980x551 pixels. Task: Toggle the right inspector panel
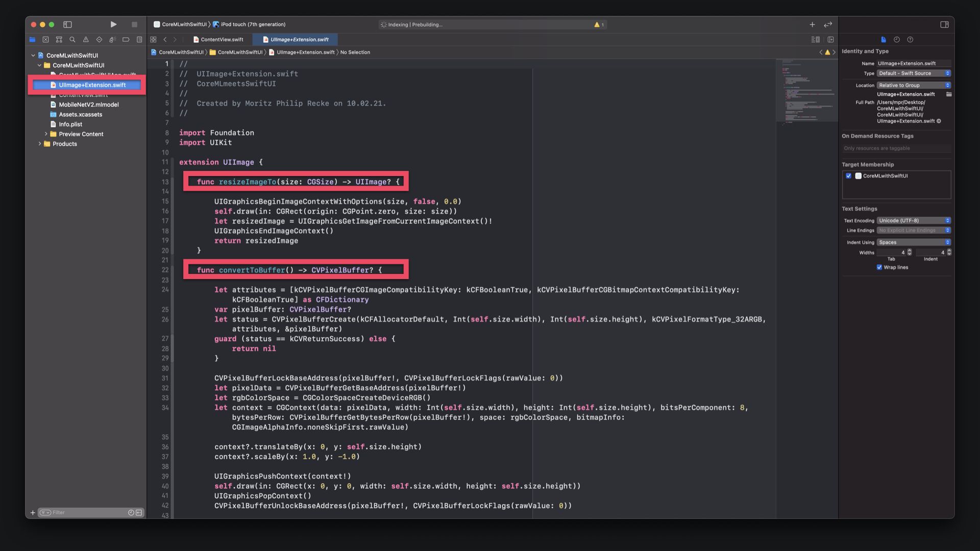(944, 24)
